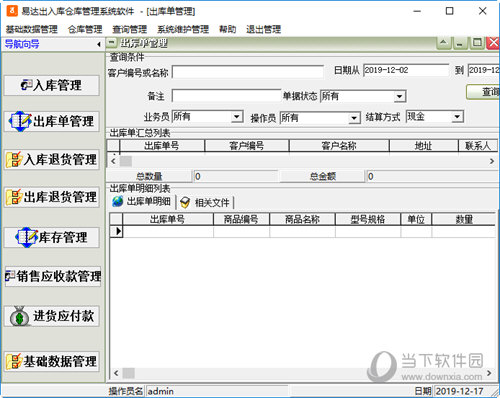Select the detail row pointer marker
The image size is (500, 398).
point(116,231)
